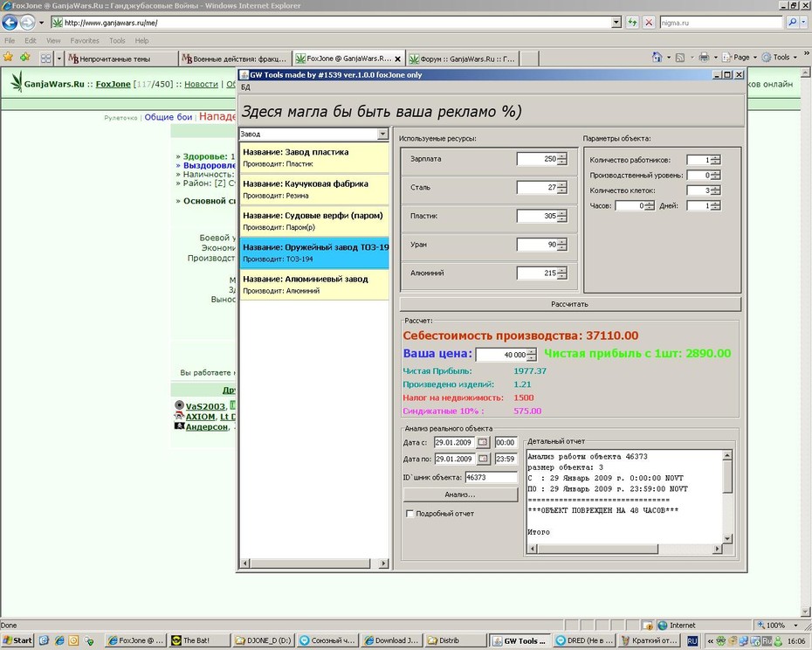
Task: Increase 'Количество работников' spinner
Action: (715, 157)
